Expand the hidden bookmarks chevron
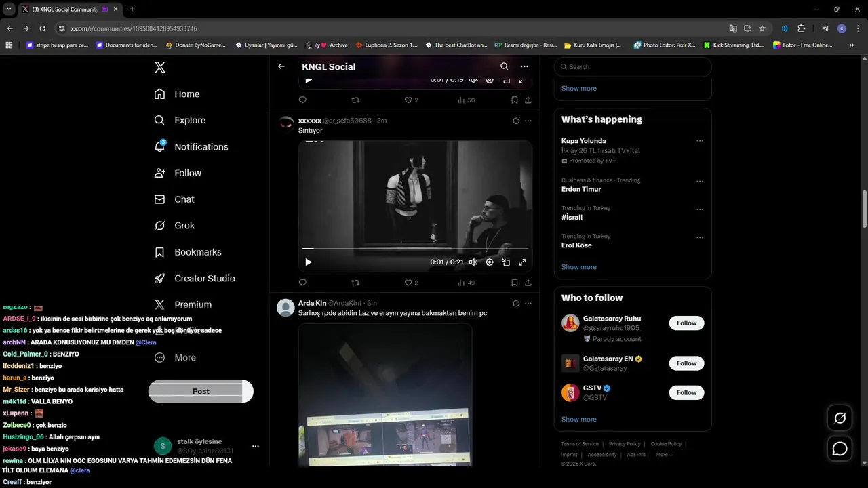This screenshot has height=488, width=868. tap(852, 45)
